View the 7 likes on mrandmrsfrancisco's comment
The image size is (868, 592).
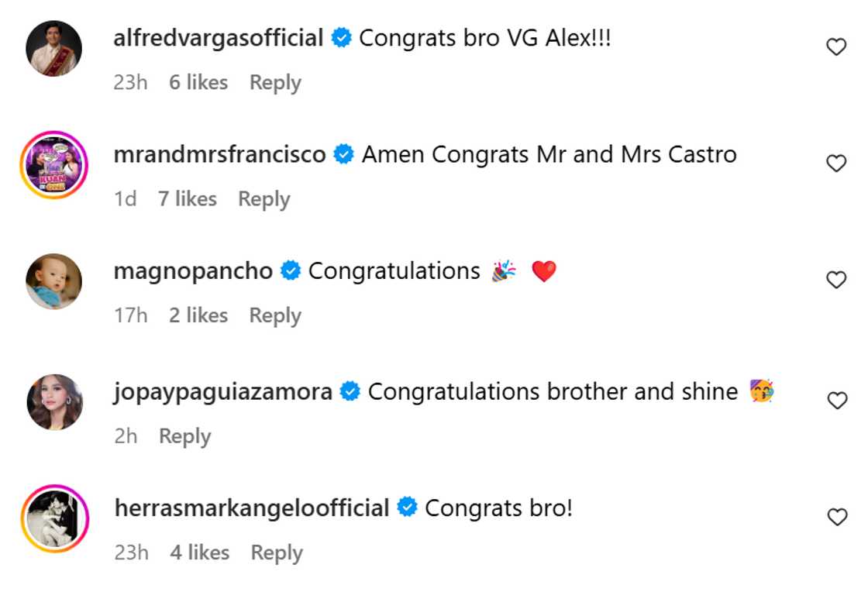(188, 199)
